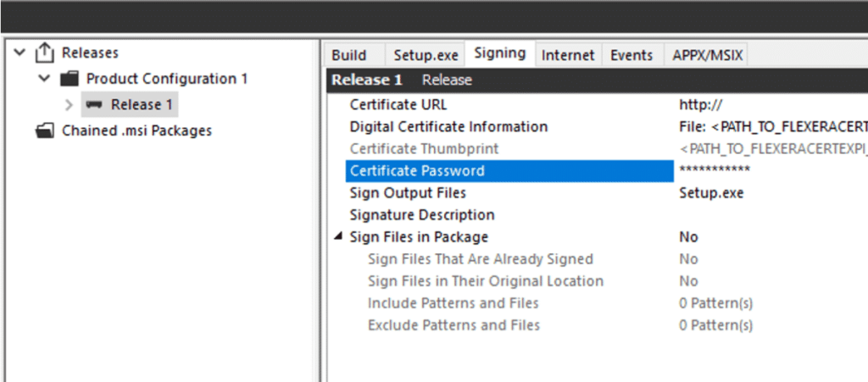Collapse the Product Configuration 1 node
This screenshot has height=382, width=868.
pos(44,79)
